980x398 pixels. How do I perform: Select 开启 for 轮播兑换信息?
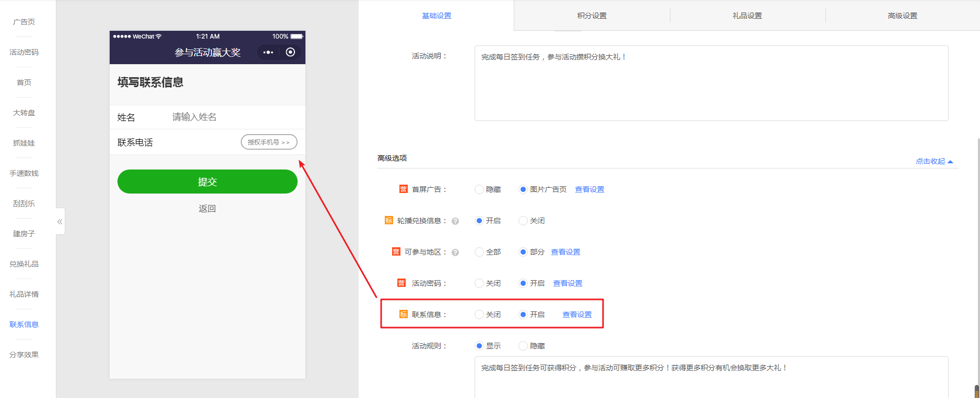coord(479,221)
